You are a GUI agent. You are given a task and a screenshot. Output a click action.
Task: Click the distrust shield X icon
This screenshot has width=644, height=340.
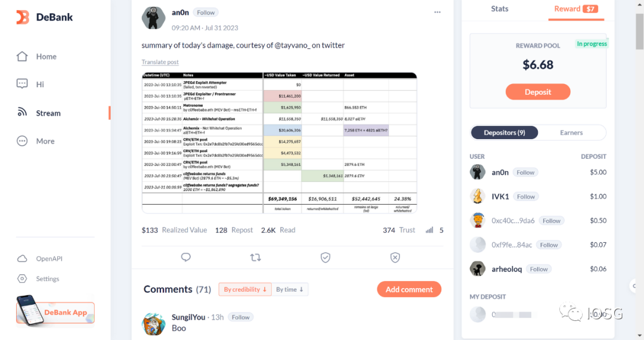tap(395, 258)
